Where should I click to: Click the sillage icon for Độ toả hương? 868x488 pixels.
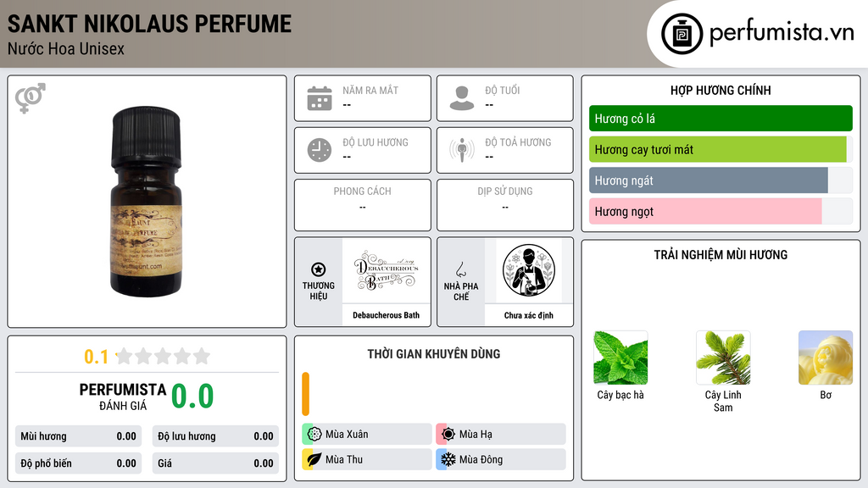(462, 150)
